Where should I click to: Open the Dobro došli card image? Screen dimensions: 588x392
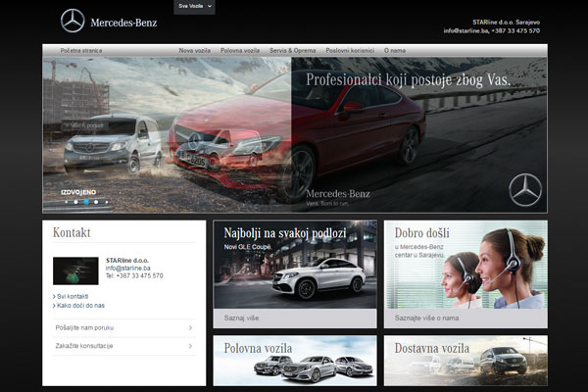point(465,265)
